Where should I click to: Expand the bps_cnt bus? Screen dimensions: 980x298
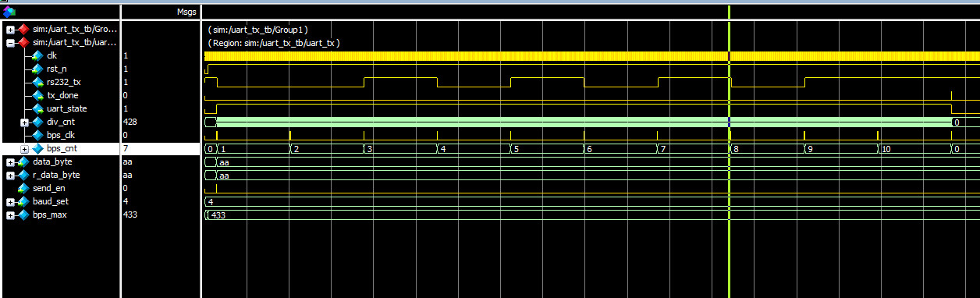(24, 149)
